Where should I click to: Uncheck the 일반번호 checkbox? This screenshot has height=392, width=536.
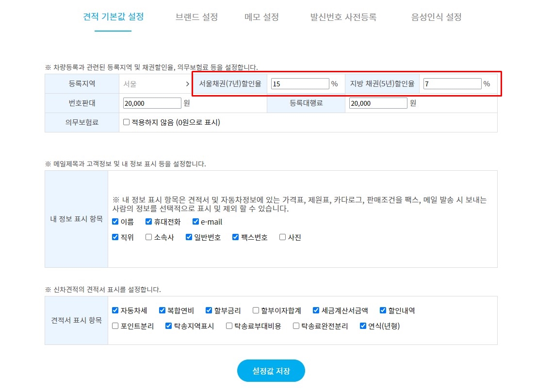click(189, 237)
